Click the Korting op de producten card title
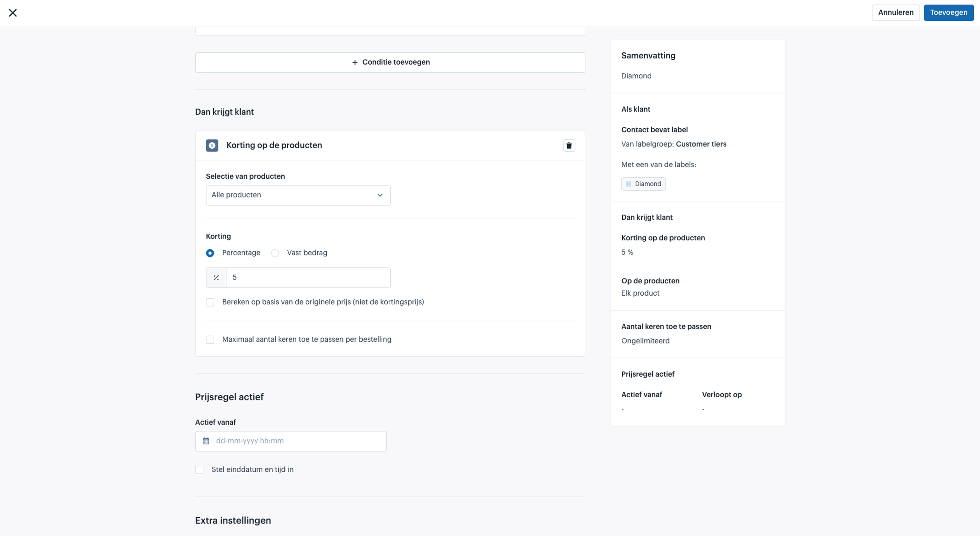Viewport: 980px width, 536px height. 274,145
